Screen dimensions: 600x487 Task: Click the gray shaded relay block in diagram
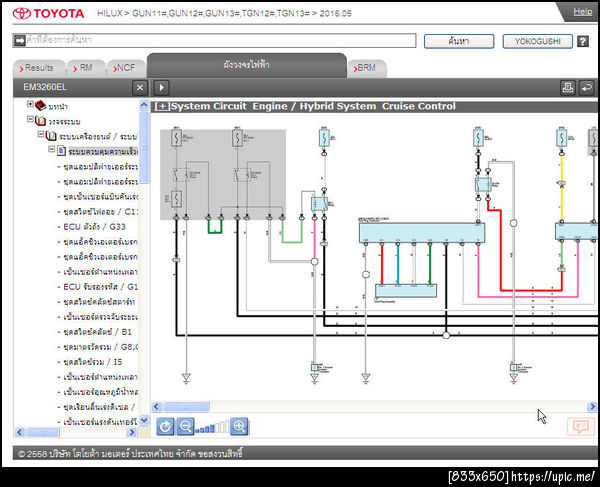(223, 174)
